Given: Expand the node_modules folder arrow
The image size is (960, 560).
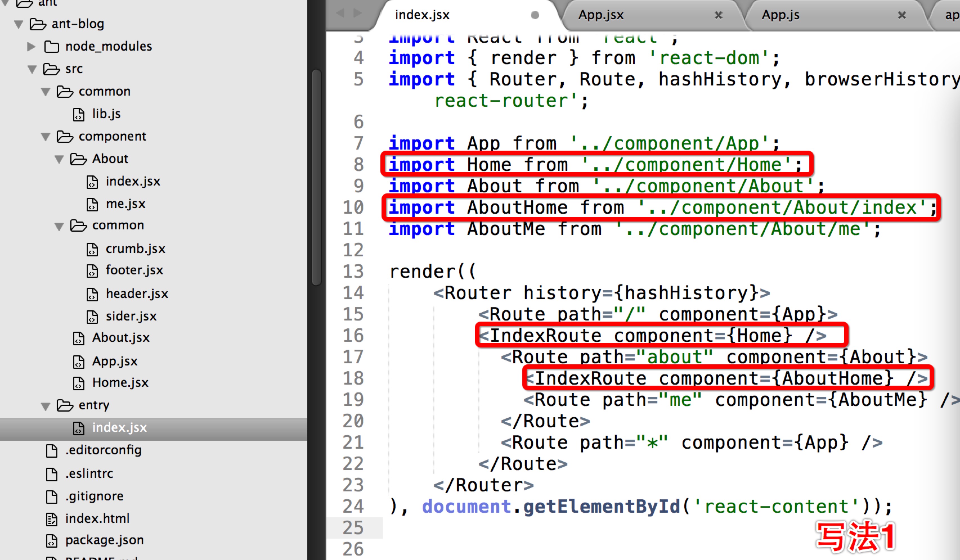Looking at the screenshot, I should 31,47.
